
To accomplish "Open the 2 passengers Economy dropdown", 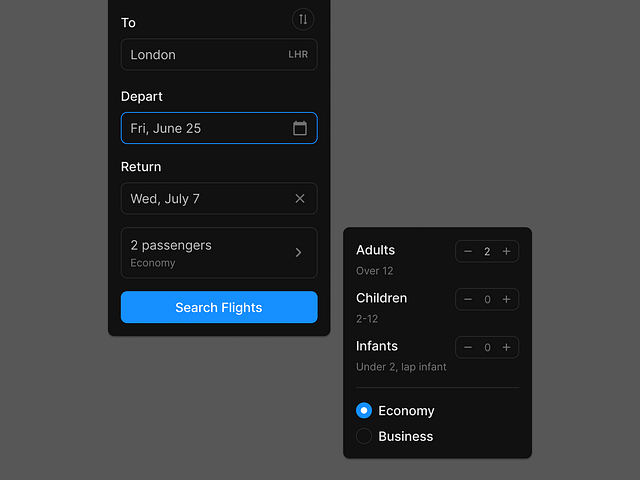I will point(219,253).
